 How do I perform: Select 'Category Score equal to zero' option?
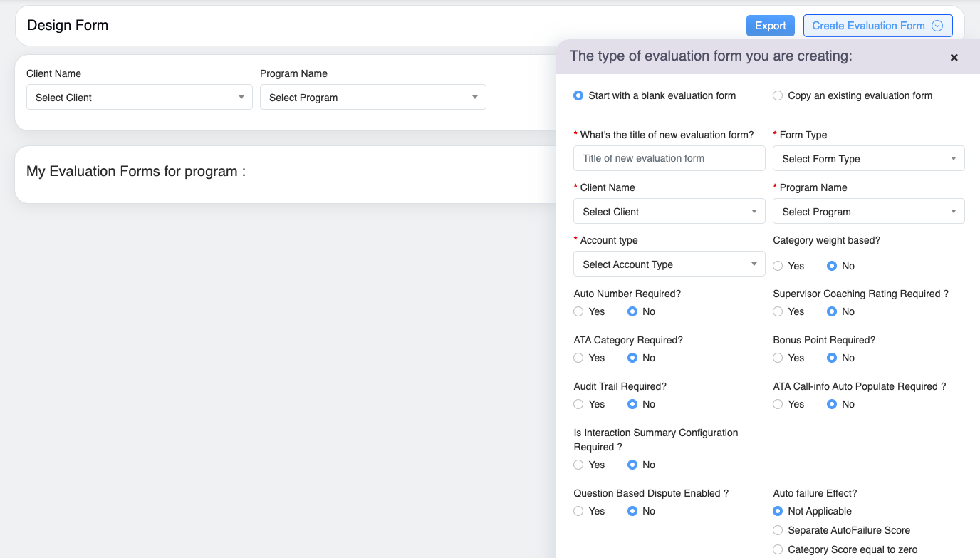(x=778, y=549)
